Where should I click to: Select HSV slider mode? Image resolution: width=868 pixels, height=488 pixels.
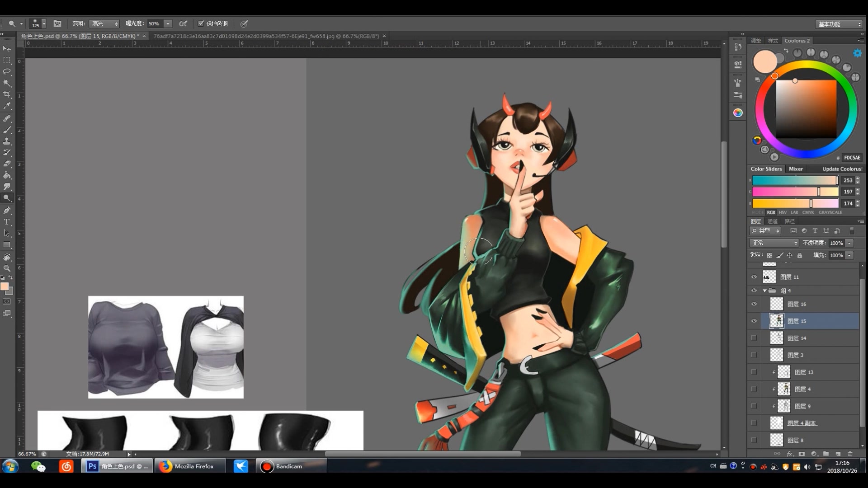[782, 212]
